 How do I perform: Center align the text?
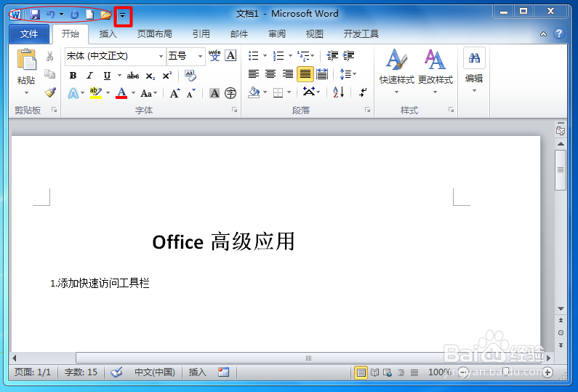[x=270, y=74]
